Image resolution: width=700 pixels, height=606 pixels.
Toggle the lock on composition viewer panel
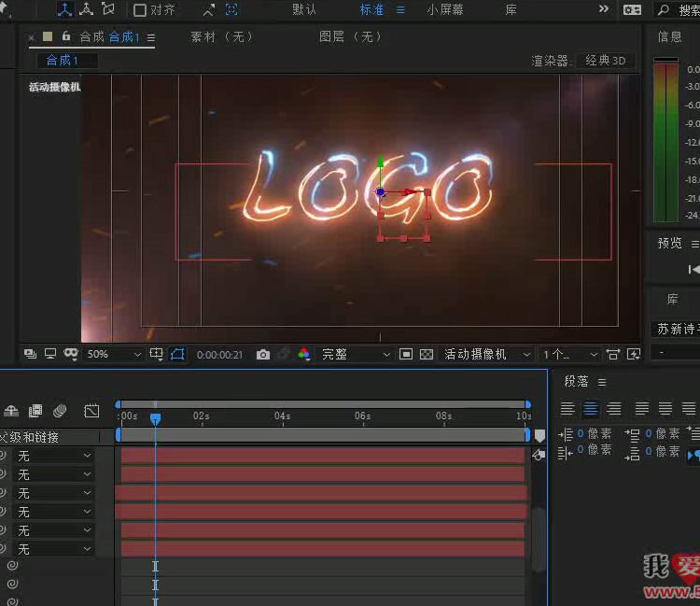click(x=66, y=36)
